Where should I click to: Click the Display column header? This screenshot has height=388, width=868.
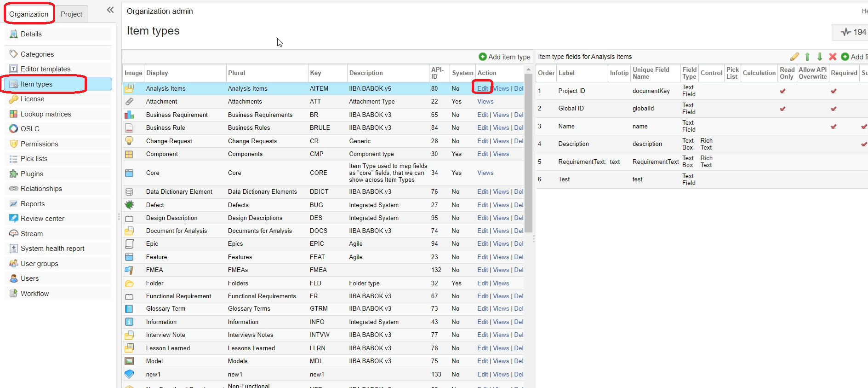tap(157, 73)
